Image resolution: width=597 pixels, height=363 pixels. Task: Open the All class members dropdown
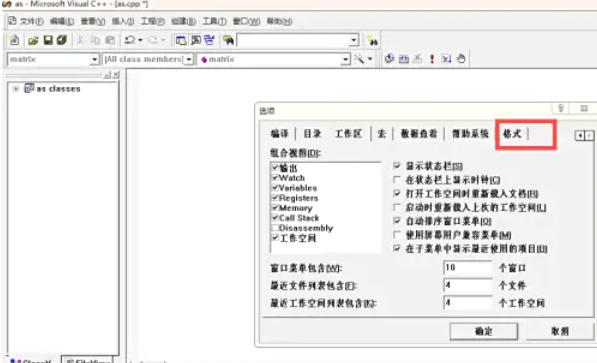click(x=188, y=59)
